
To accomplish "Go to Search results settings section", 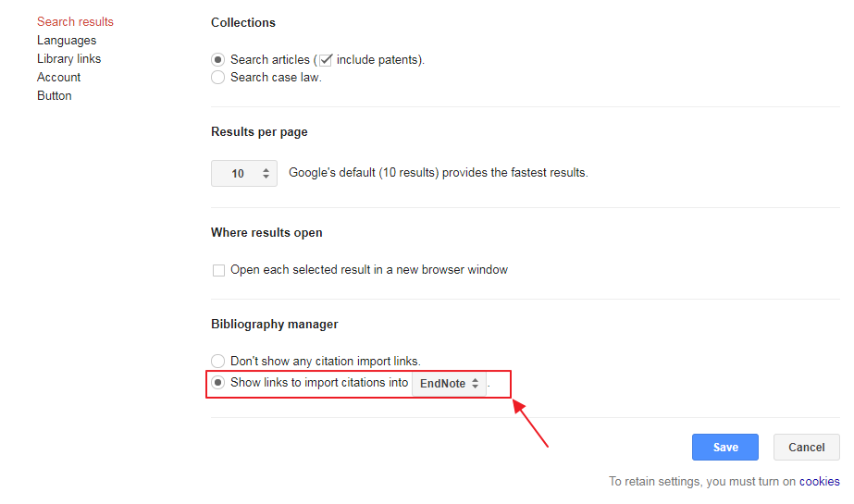I will click(x=75, y=22).
